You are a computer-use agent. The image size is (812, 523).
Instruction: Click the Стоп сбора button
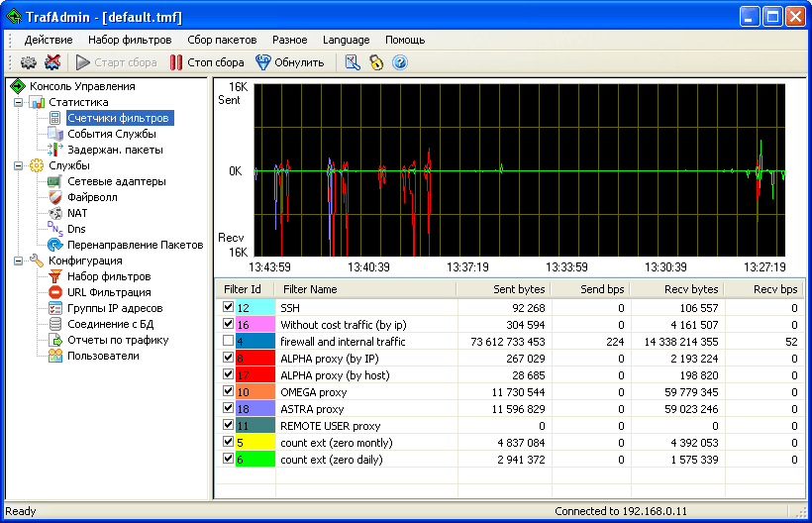[206, 62]
